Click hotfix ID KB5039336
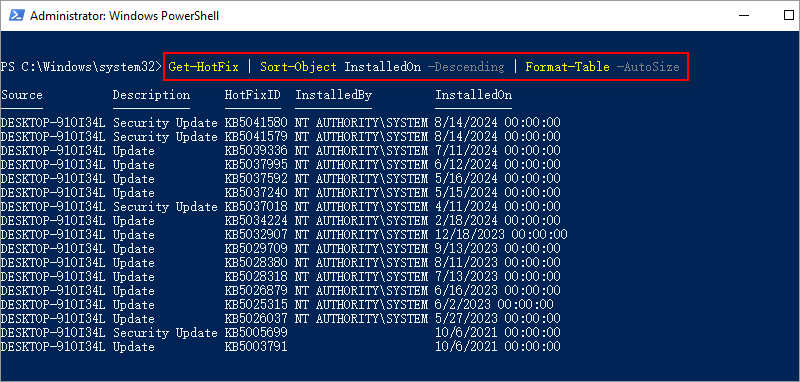Screen dimensions: 800x382 [256, 151]
